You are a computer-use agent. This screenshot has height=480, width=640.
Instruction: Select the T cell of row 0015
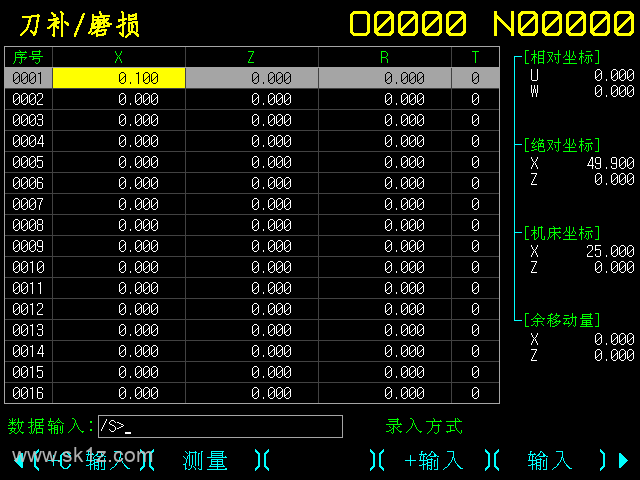click(476, 372)
